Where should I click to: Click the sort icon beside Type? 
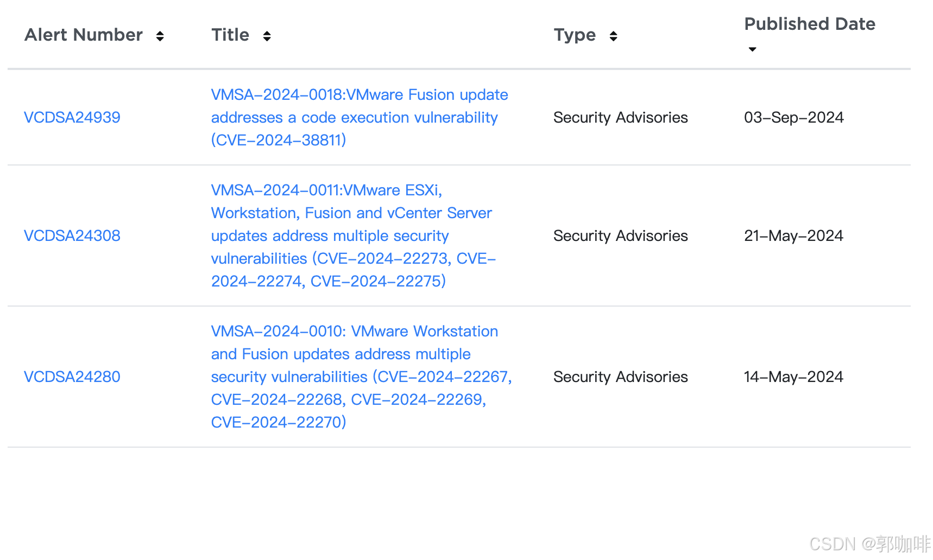click(x=613, y=36)
